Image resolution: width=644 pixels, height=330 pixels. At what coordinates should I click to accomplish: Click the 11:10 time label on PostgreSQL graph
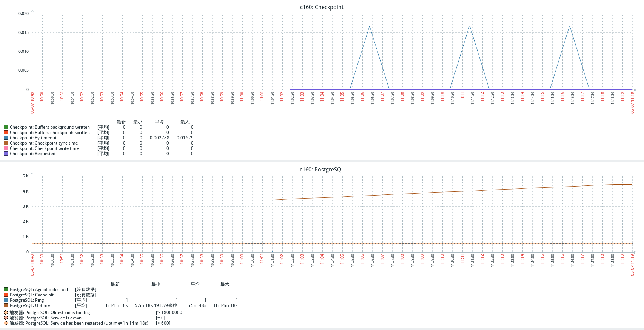pyautogui.click(x=442, y=259)
